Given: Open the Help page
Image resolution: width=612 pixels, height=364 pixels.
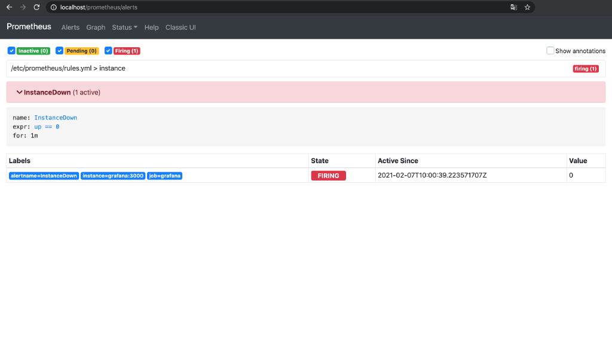Looking at the screenshot, I should tap(151, 27).
